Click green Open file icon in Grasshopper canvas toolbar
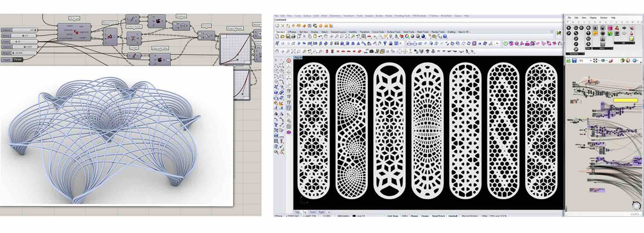Screen dimensions: 644x233 [569, 60]
